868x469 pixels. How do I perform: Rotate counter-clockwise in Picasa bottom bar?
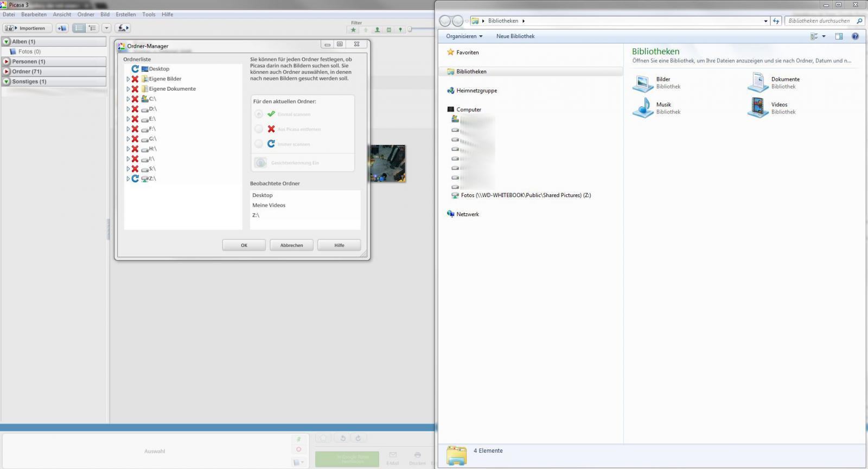343,438
